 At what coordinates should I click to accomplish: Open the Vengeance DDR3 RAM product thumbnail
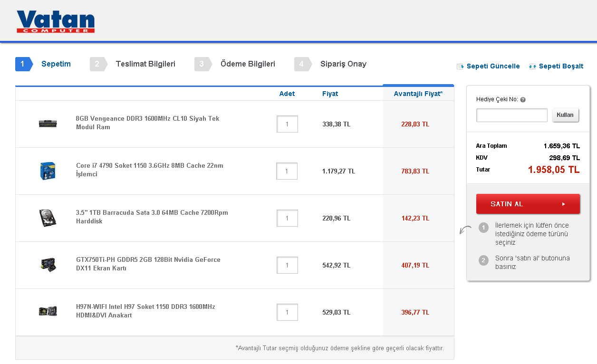[48, 124]
